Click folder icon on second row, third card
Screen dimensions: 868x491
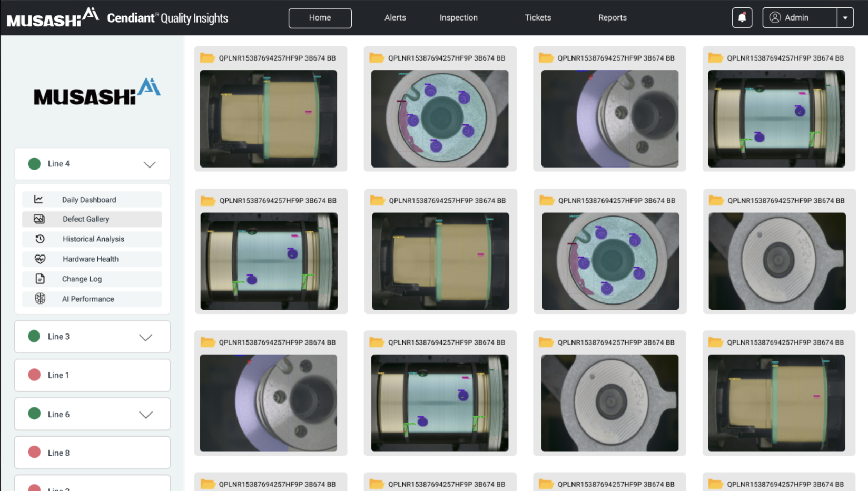(x=547, y=201)
